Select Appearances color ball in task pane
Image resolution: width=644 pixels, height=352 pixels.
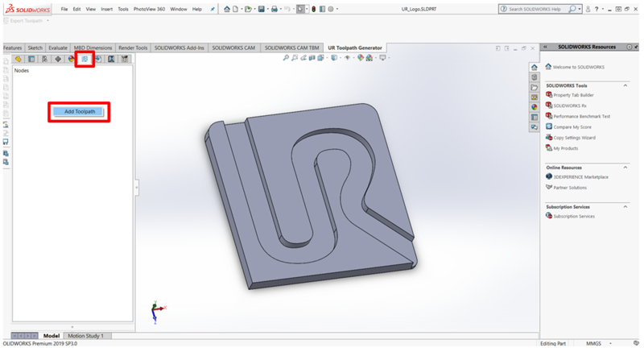tap(534, 106)
